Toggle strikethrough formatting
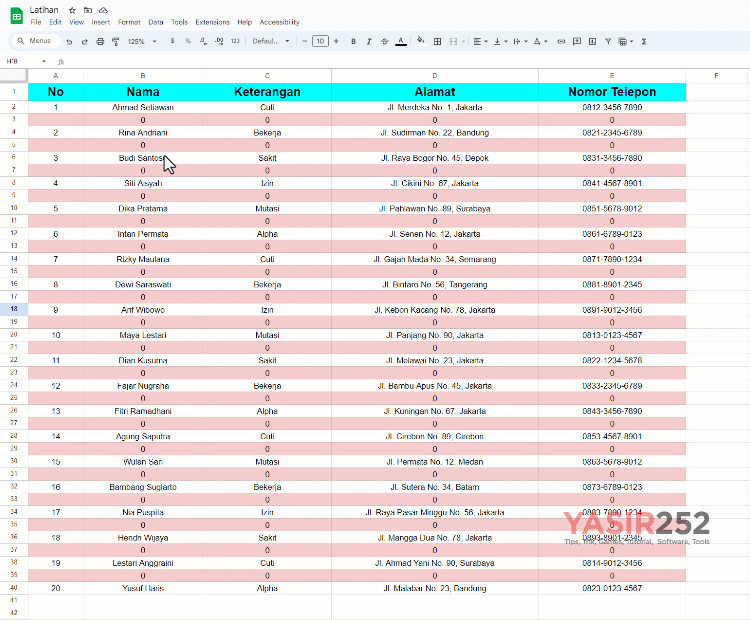 385,42
